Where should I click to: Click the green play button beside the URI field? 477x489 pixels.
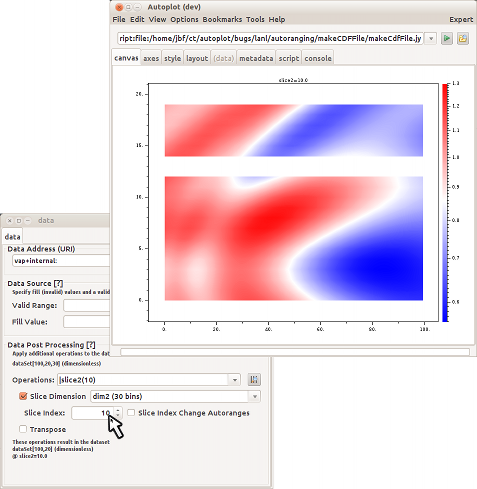pyautogui.click(x=447, y=38)
